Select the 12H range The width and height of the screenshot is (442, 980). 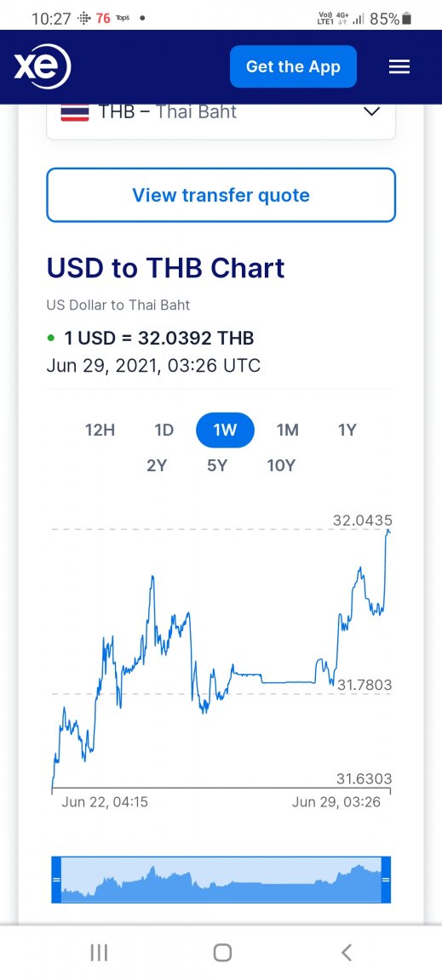[100, 430]
